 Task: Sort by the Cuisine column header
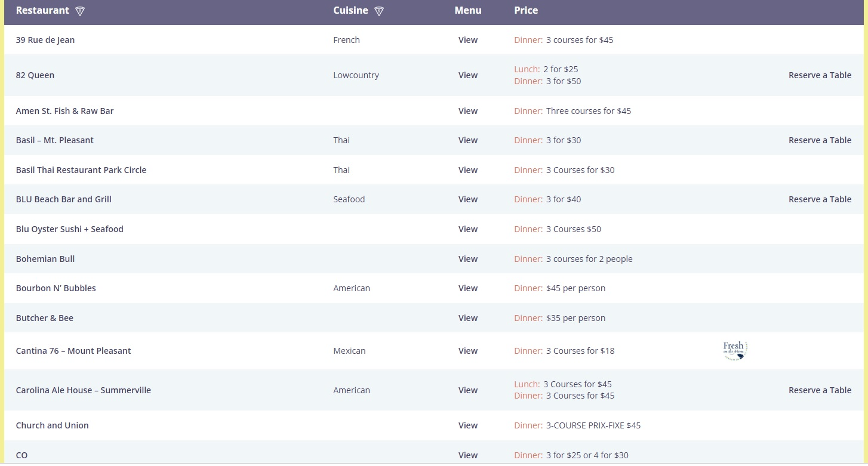350,11
